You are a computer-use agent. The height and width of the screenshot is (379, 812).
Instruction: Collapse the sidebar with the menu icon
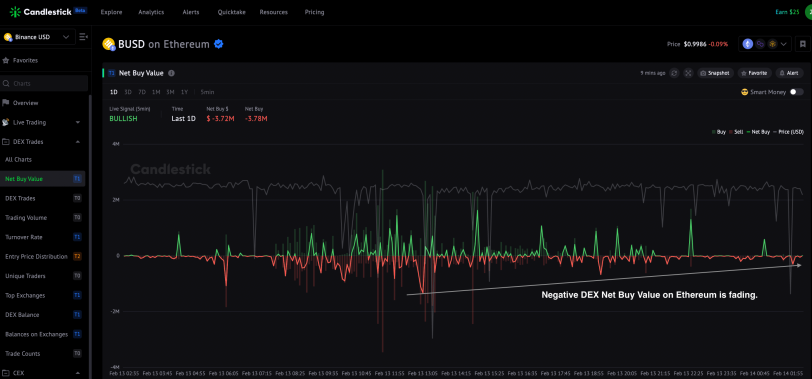83,37
